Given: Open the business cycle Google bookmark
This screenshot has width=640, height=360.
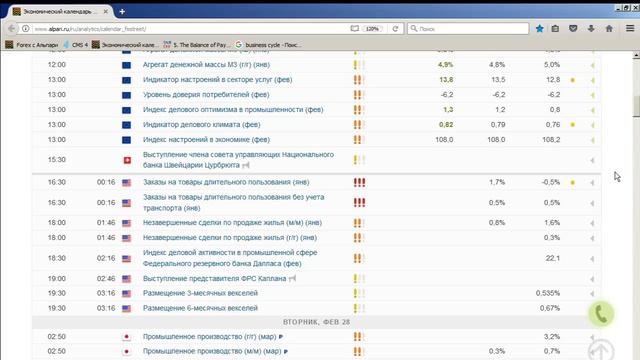Looking at the screenshot, I should pyautogui.click(x=269, y=44).
